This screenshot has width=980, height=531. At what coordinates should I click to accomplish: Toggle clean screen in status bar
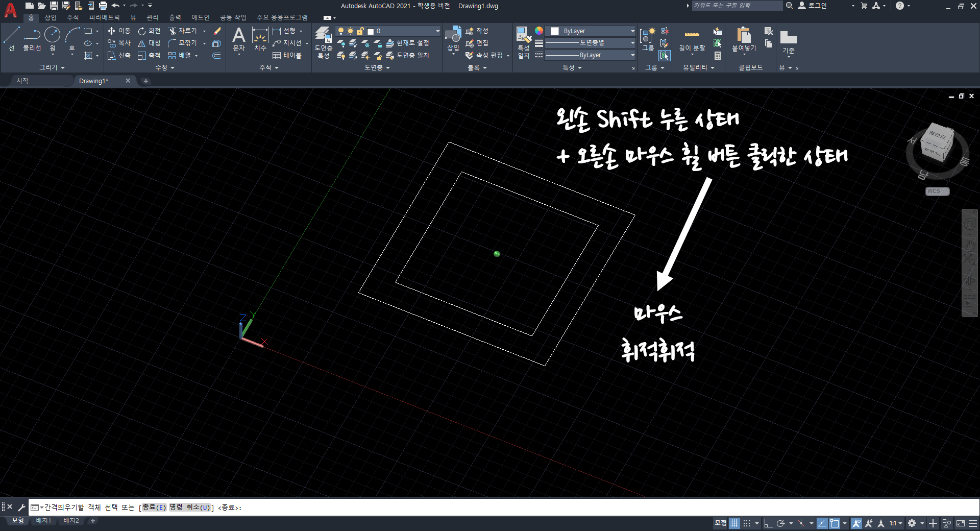pos(961,523)
